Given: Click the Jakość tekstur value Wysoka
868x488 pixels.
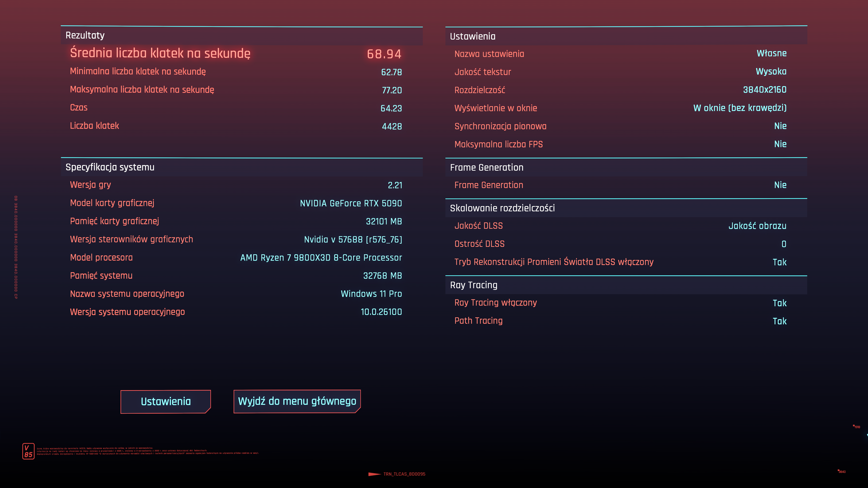Looking at the screenshot, I should point(771,71).
